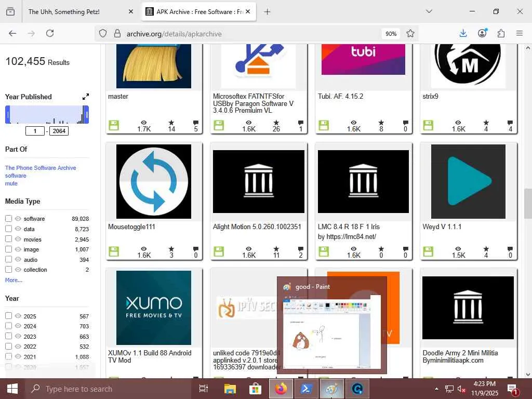Screen dimensions: 532x399
Task: Check the audio media type filter
Action: (8, 259)
